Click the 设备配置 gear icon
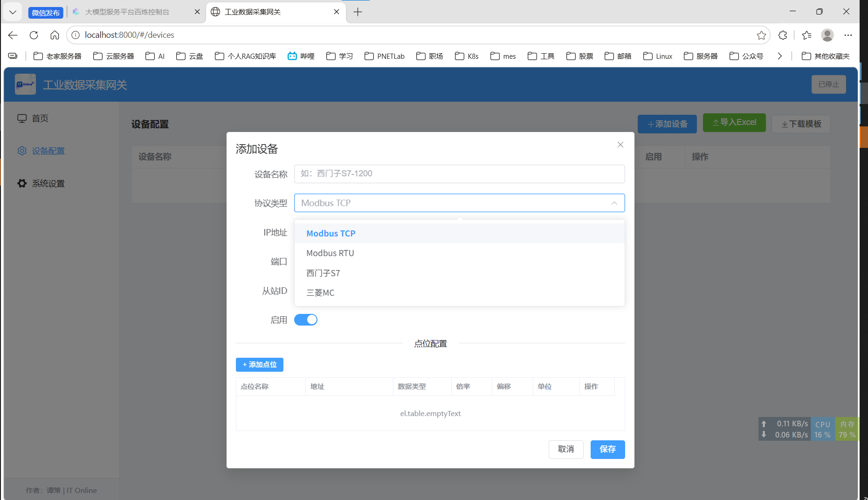 (22, 151)
